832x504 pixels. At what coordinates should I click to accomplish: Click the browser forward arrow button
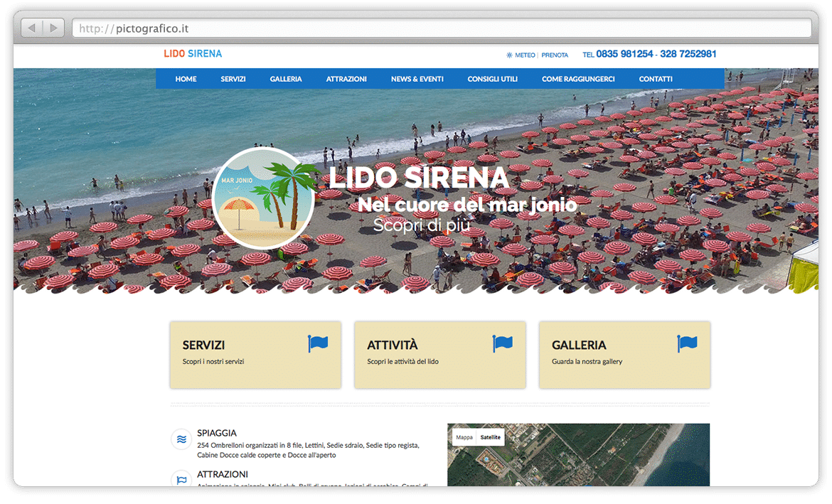53,28
